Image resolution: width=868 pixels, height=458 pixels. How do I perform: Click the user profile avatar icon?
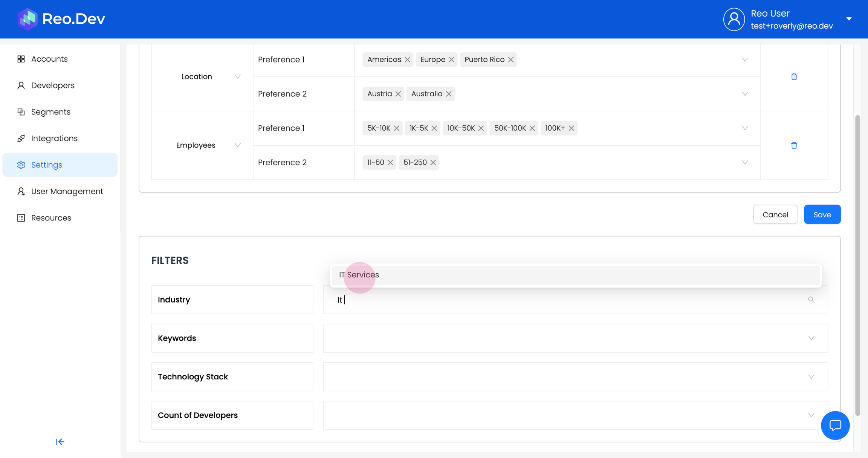pos(734,19)
